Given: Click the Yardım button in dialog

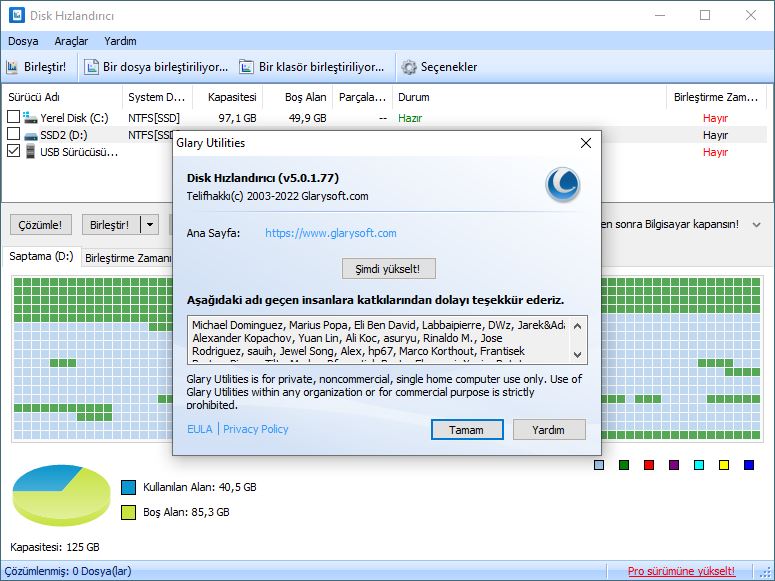Looking at the screenshot, I should 549,430.
